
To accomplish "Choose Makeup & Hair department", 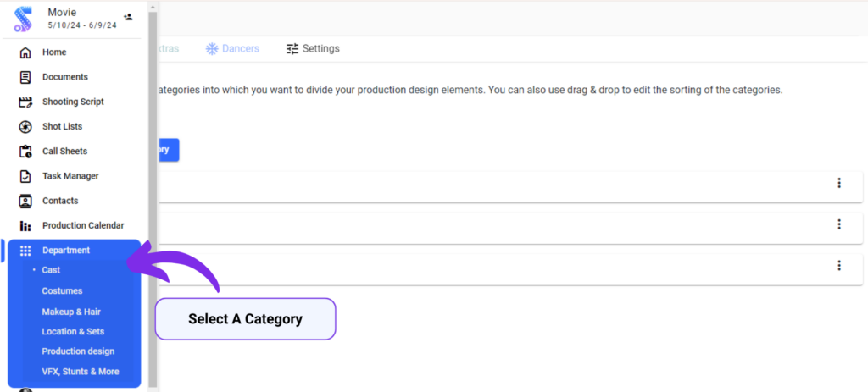I will click(71, 312).
